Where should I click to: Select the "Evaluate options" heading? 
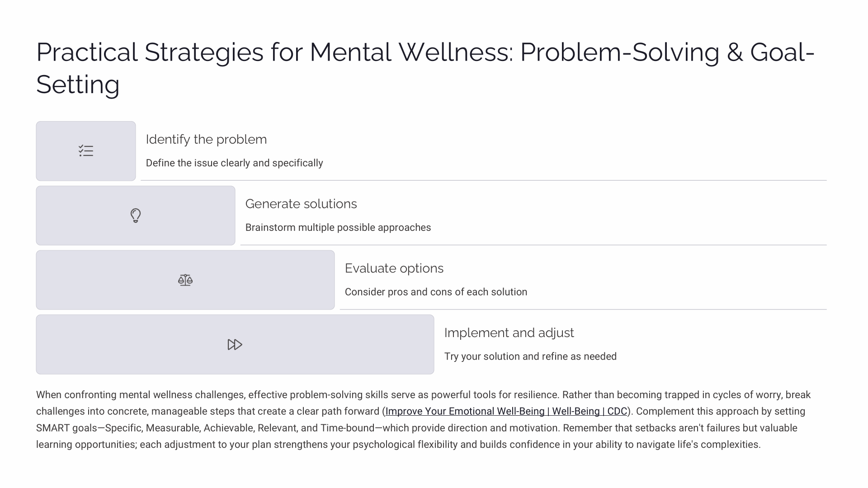pyautogui.click(x=394, y=268)
